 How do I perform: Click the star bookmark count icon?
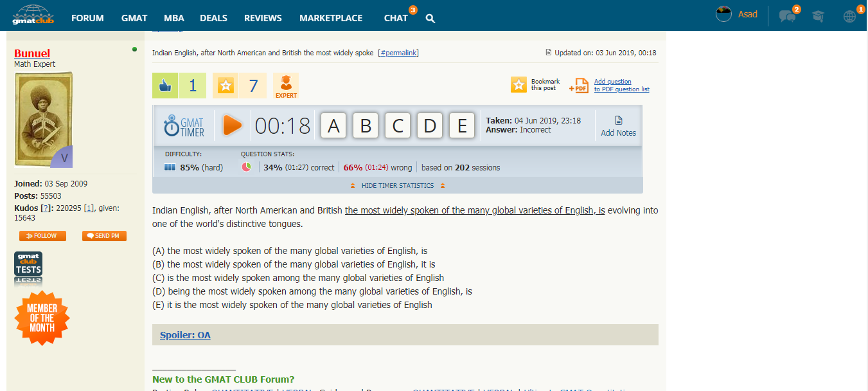[226, 86]
